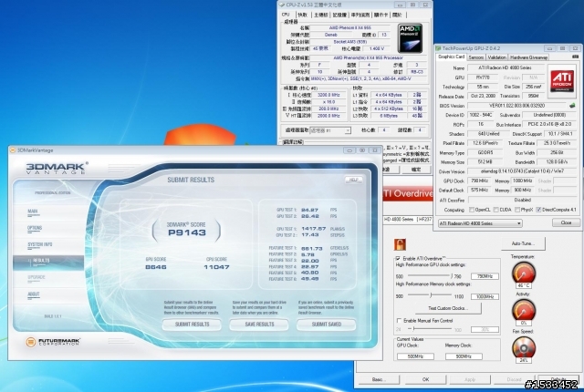
Task: Open UPGRADE in 3DMark Vantage sidebar
Action: [36, 277]
